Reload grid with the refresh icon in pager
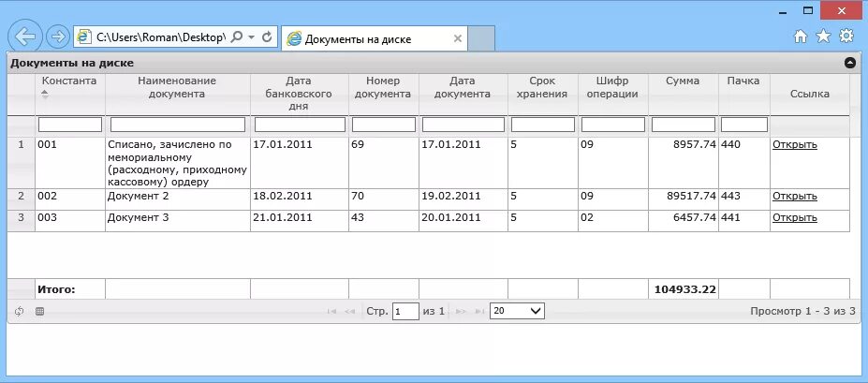 [x=19, y=311]
